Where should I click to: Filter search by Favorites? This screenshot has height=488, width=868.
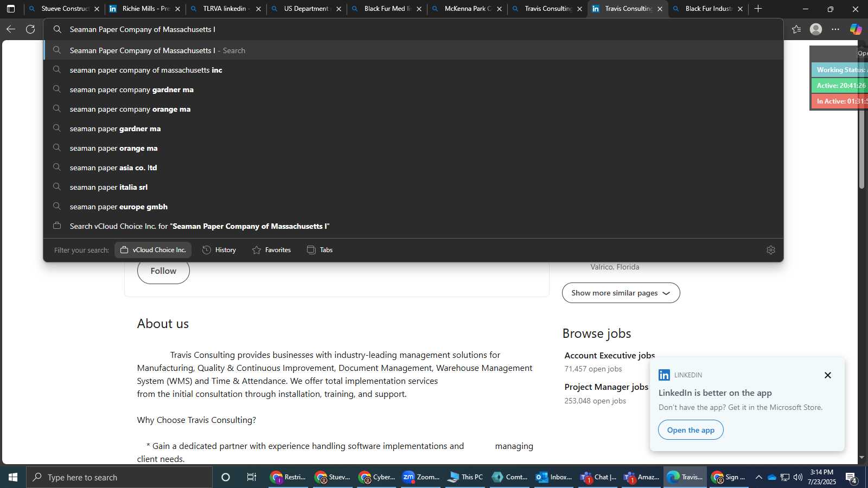tap(271, 250)
